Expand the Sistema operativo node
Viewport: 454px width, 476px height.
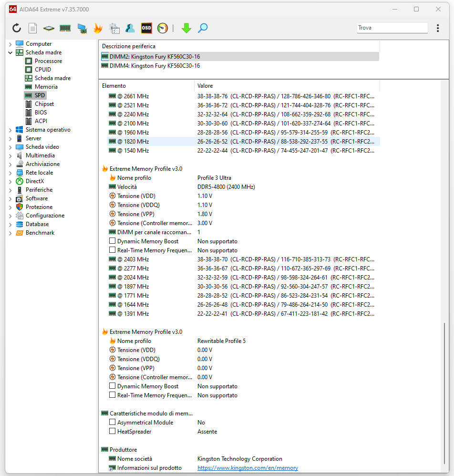(10, 130)
